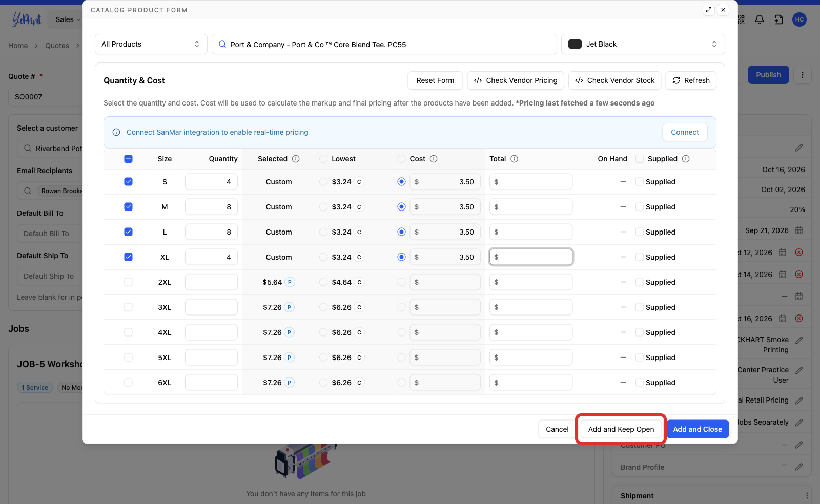Click the red remove icon beside t 12, 2026

(x=799, y=253)
